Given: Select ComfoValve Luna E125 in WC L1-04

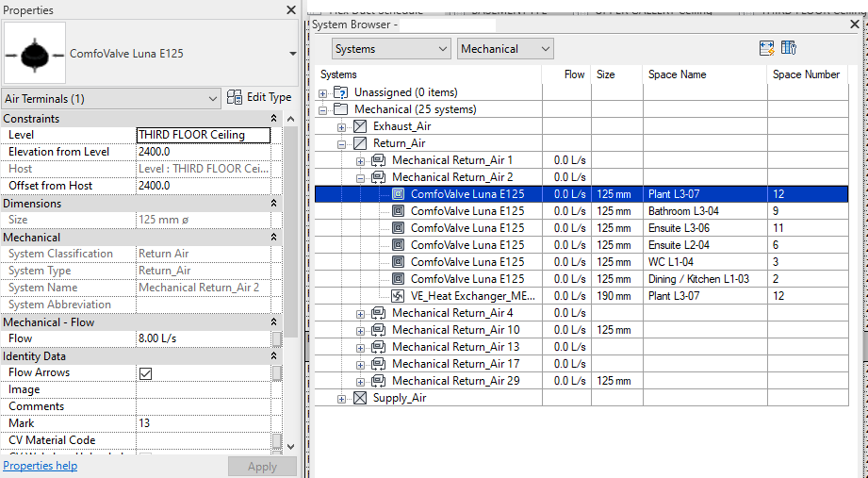Looking at the screenshot, I should [x=581, y=261].
